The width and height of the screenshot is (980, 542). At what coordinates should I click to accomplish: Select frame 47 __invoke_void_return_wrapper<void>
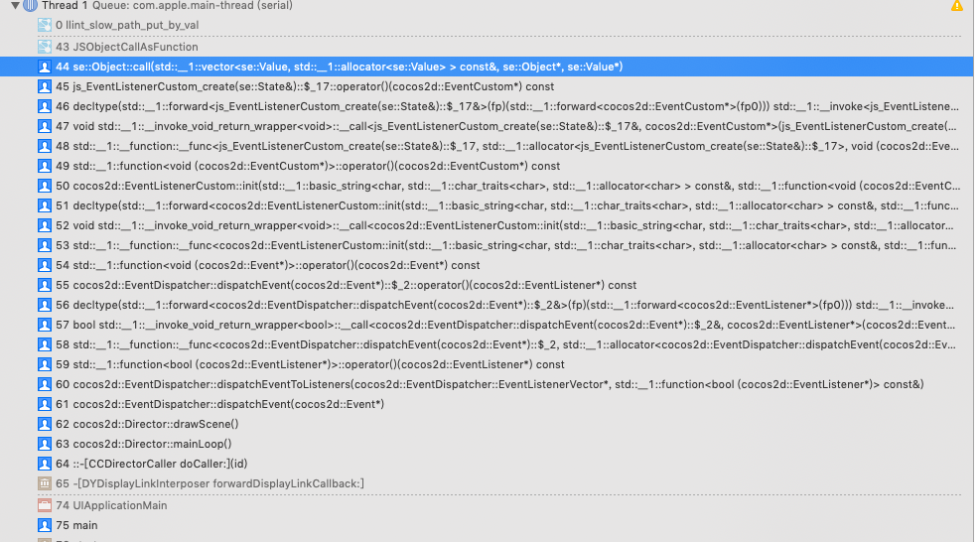pyautogui.click(x=506, y=126)
